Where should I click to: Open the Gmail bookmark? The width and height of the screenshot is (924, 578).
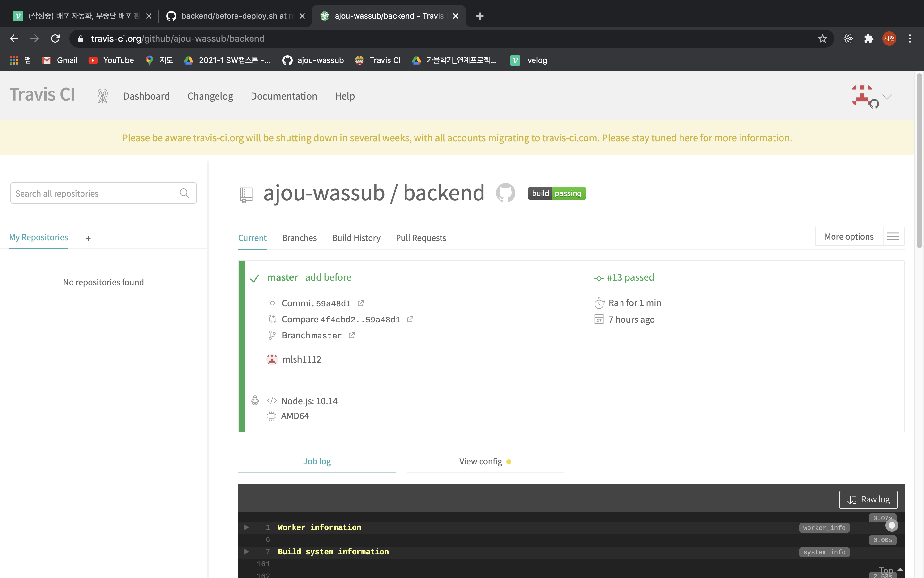click(x=60, y=60)
